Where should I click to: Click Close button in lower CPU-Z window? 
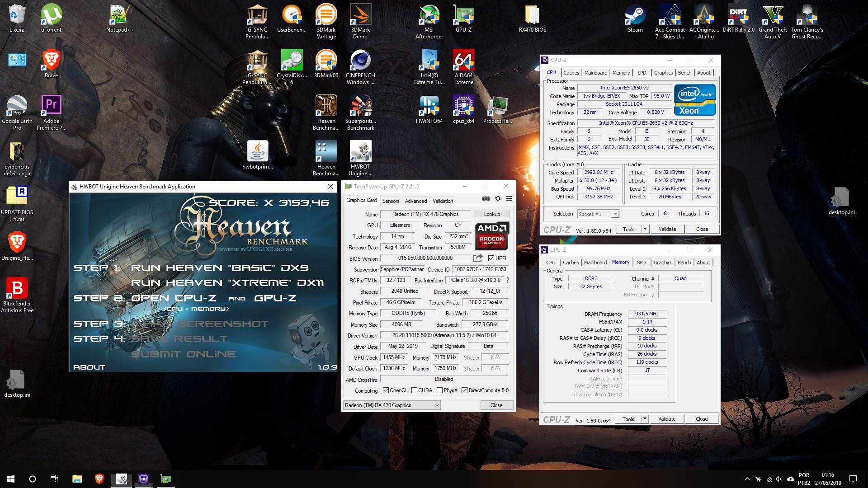pyautogui.click(x=701, y=419)
